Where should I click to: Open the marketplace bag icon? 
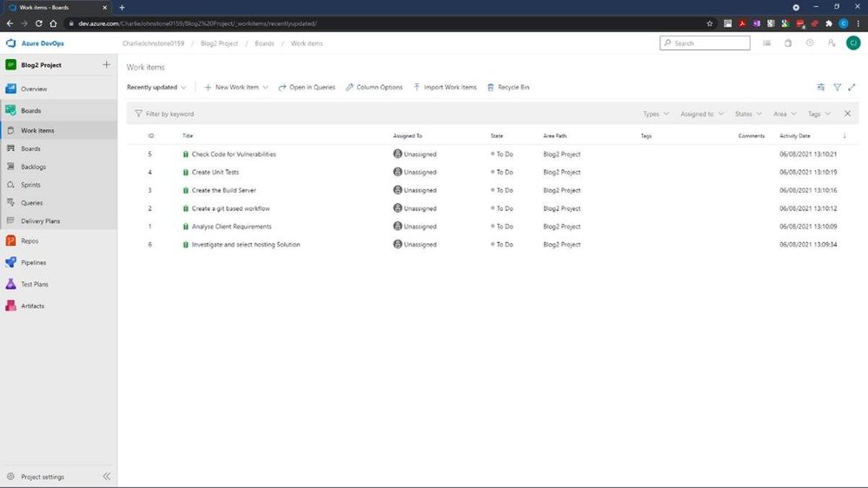(x=788, y=43)
